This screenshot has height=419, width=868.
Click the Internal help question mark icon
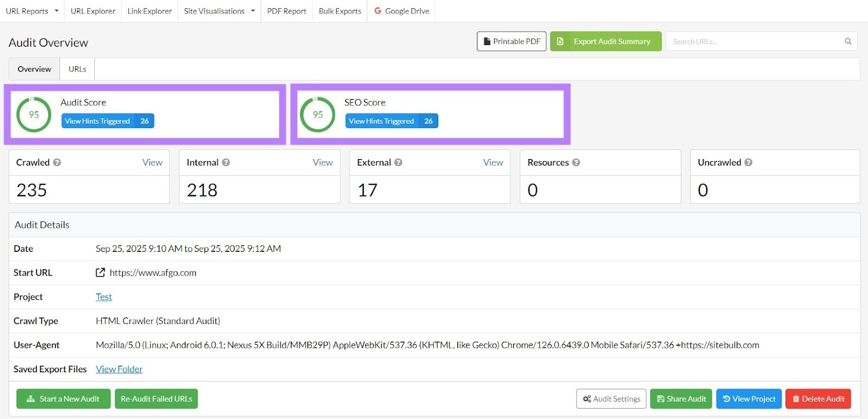tap(226, 162)
